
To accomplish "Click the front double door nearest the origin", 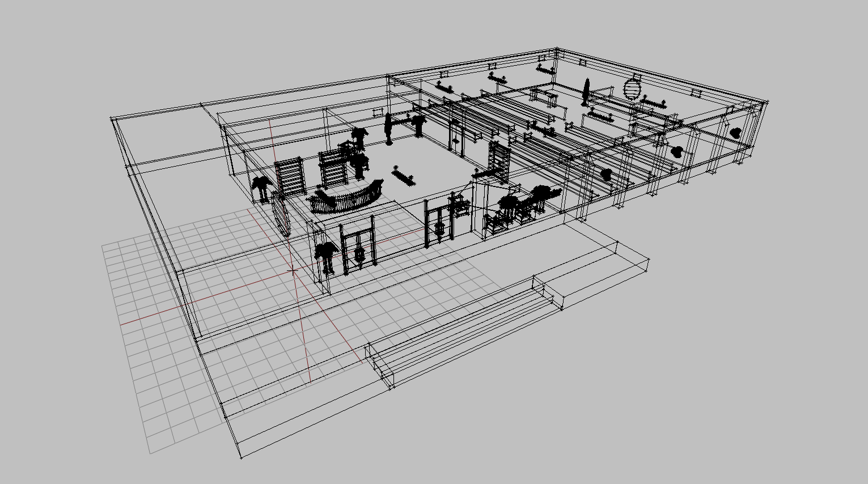I will tap(358, 249).
